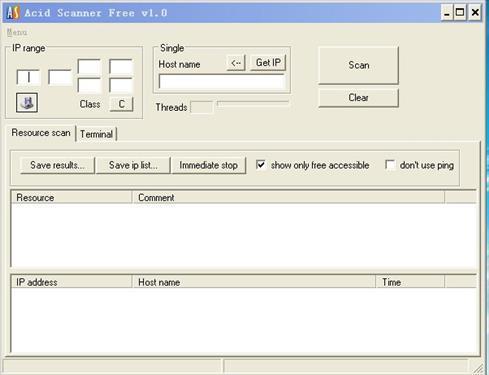Image resolution: width=489 pixels, height=375 pixels.
Task: Click the third octet end field
Action: 89,85
